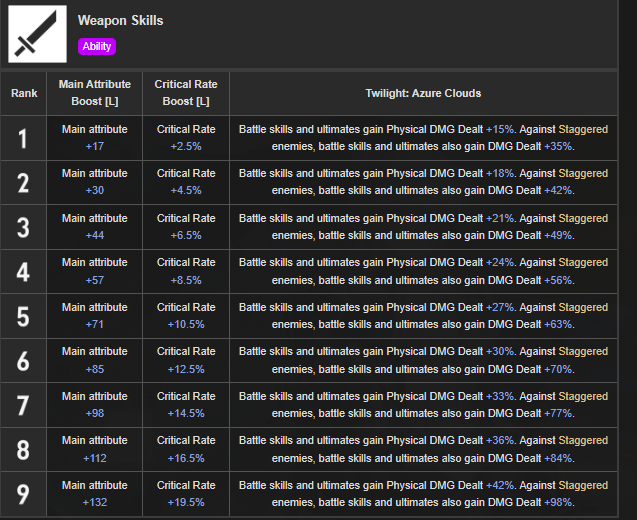
Task: Click the Critical Rate +14.5% cell
Action: pos(186,405)
